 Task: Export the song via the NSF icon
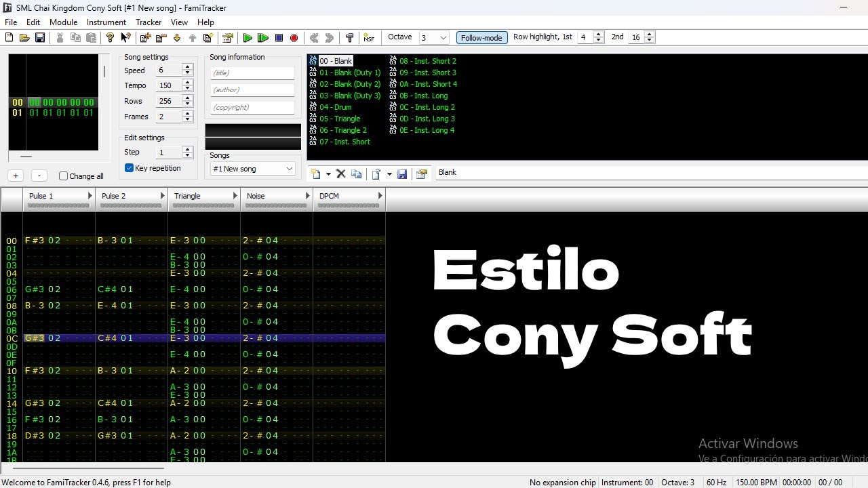(369, 38)
